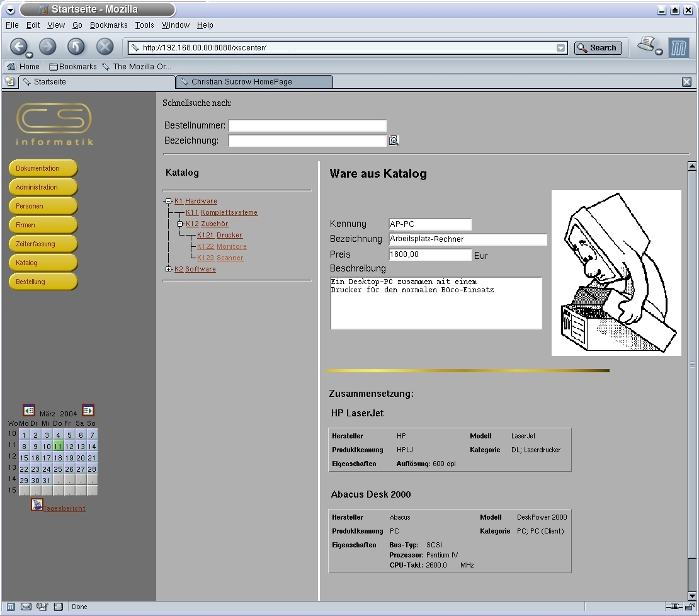The width and height of the screenshot is (699, 616).
Task: Click into the Bezeichnung quick search field
Action: tap(307, 141)
